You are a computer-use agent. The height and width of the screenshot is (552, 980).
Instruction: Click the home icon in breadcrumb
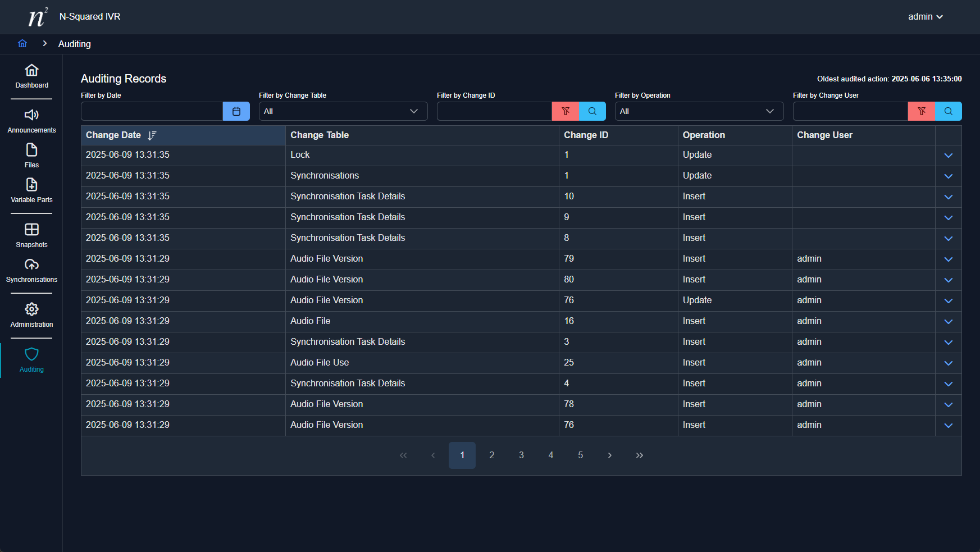point(22,44)
